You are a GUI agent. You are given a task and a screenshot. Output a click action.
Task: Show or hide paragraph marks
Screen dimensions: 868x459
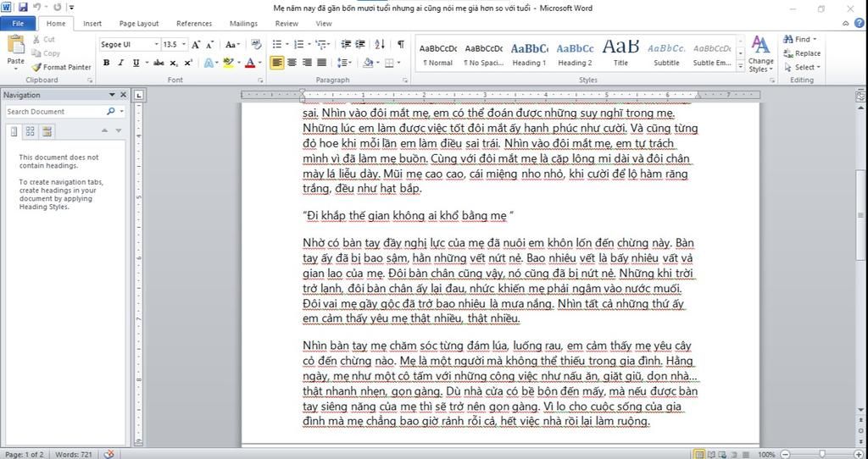click(401, 44)
